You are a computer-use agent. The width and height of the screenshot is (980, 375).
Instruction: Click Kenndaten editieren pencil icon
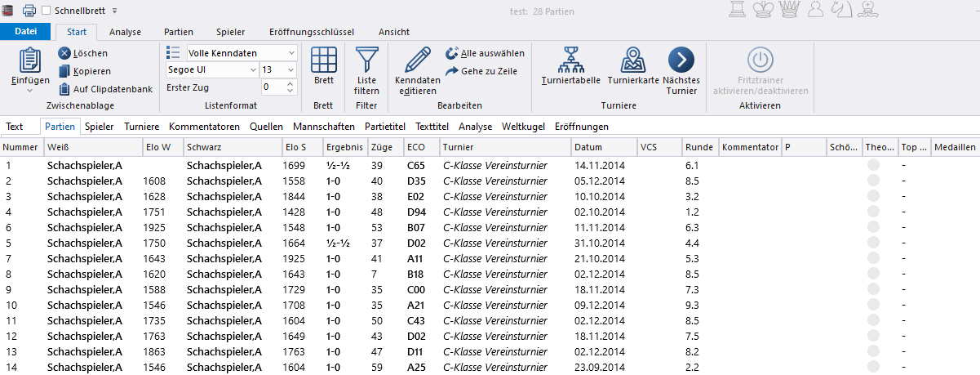(x=417, y=60)
